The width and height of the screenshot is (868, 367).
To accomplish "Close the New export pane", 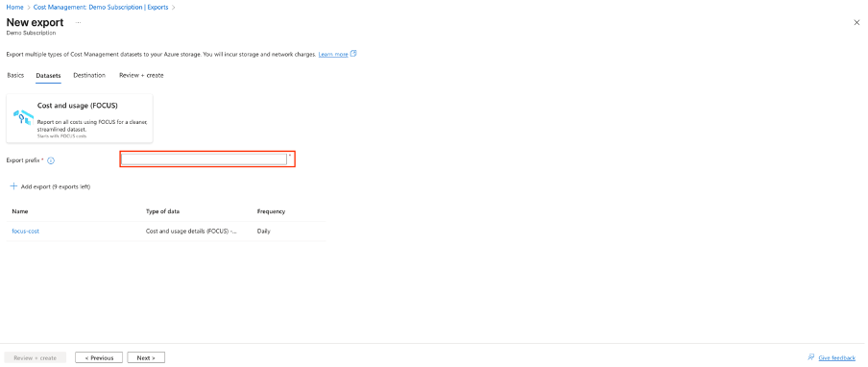I will pos(856,22).
